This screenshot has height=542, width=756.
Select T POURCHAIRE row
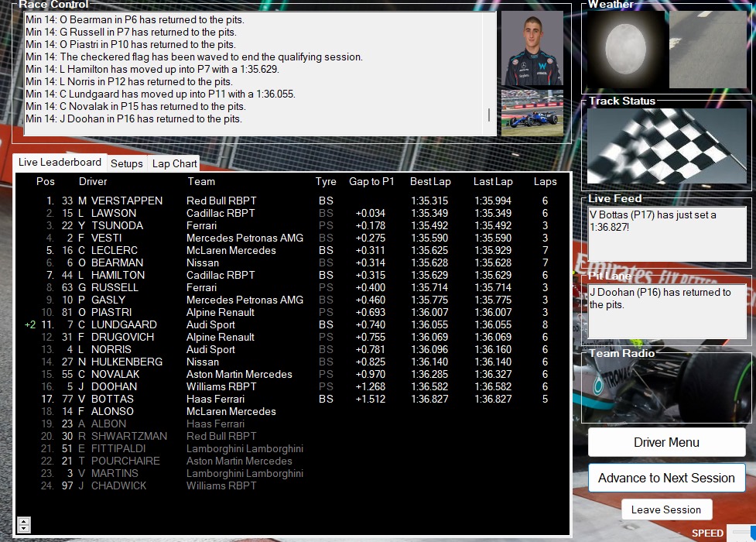pos(292,461)
